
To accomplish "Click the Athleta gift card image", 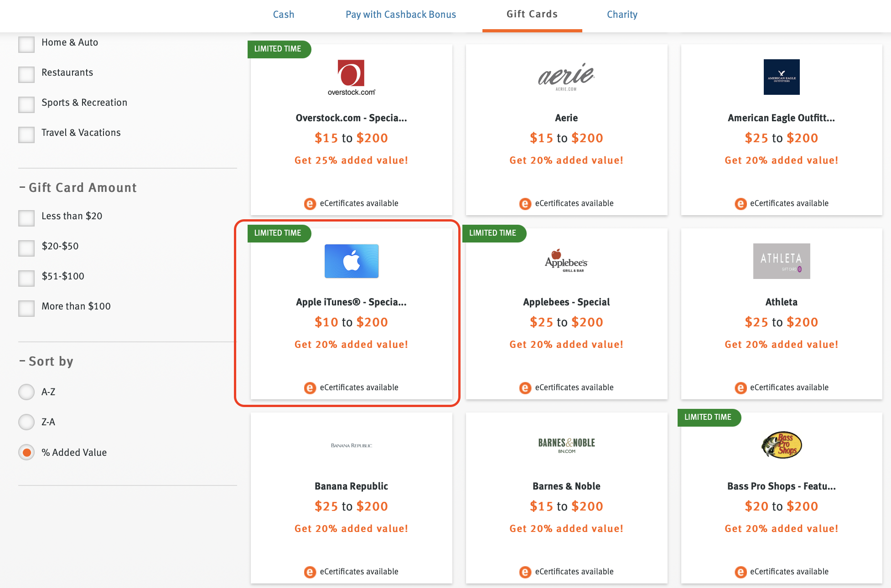I will pos(781,261).
